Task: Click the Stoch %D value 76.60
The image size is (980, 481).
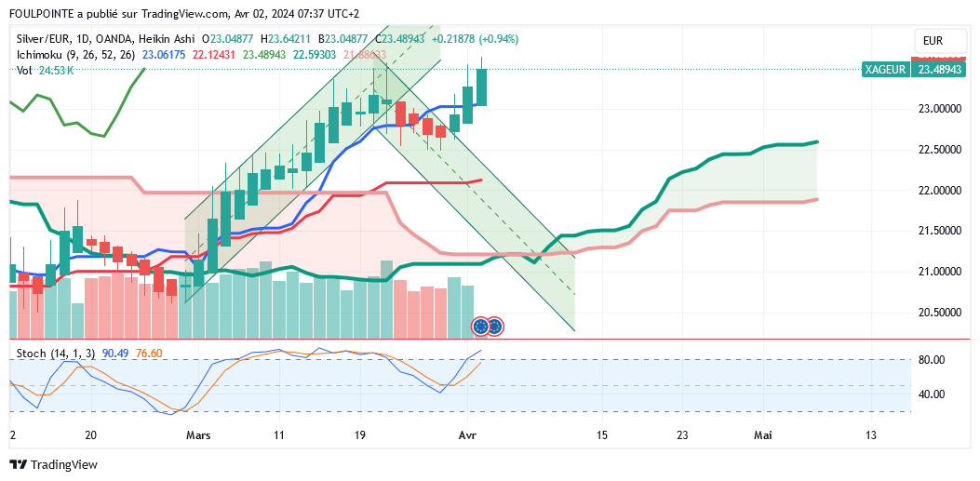Action: point(149,354)
